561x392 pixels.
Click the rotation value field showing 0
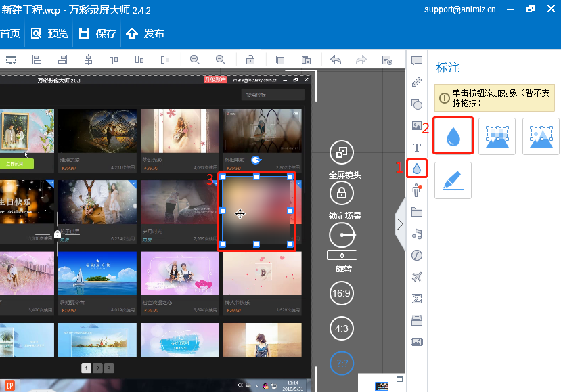(x=342, y=255)
